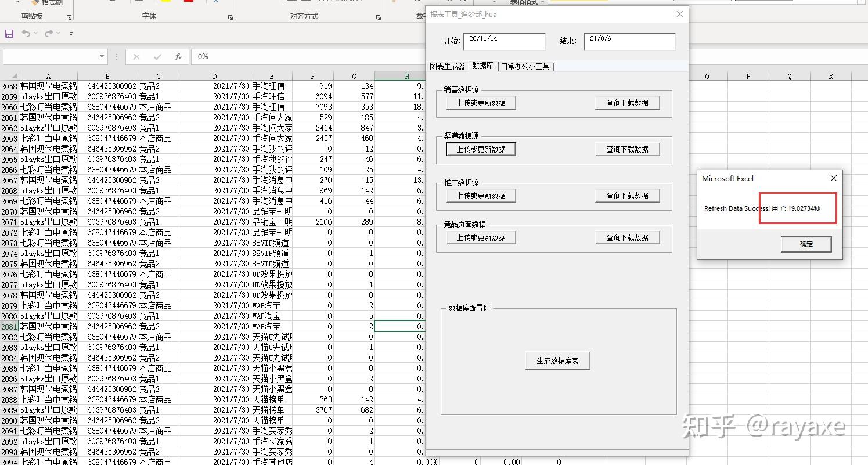Click the 生成数据库表 button
This screenshot has width=868, height=465.
point(557,360)
